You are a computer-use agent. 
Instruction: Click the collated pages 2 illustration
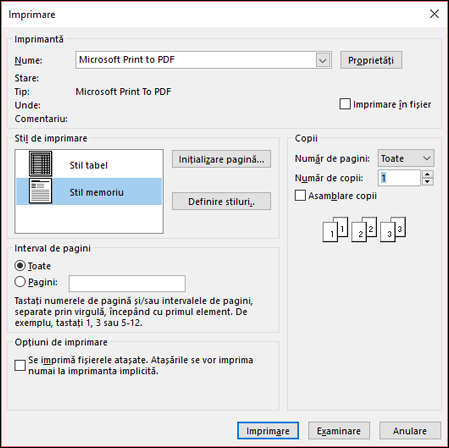364,229
